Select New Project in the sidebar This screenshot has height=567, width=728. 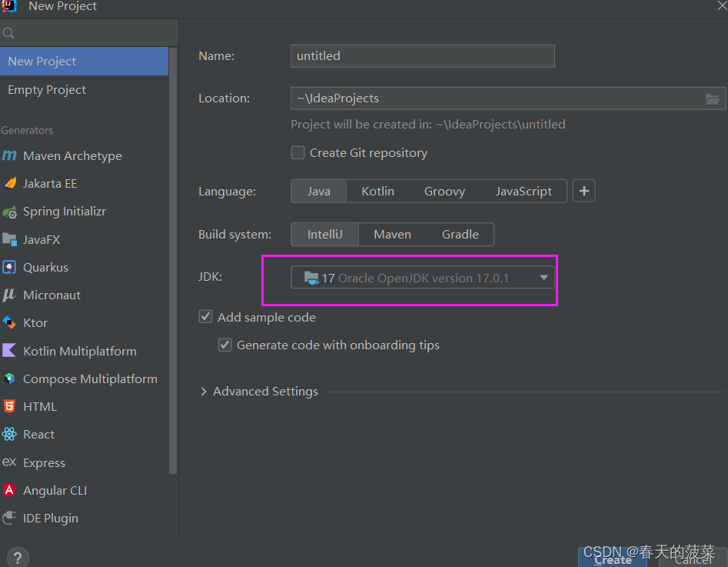84,62
